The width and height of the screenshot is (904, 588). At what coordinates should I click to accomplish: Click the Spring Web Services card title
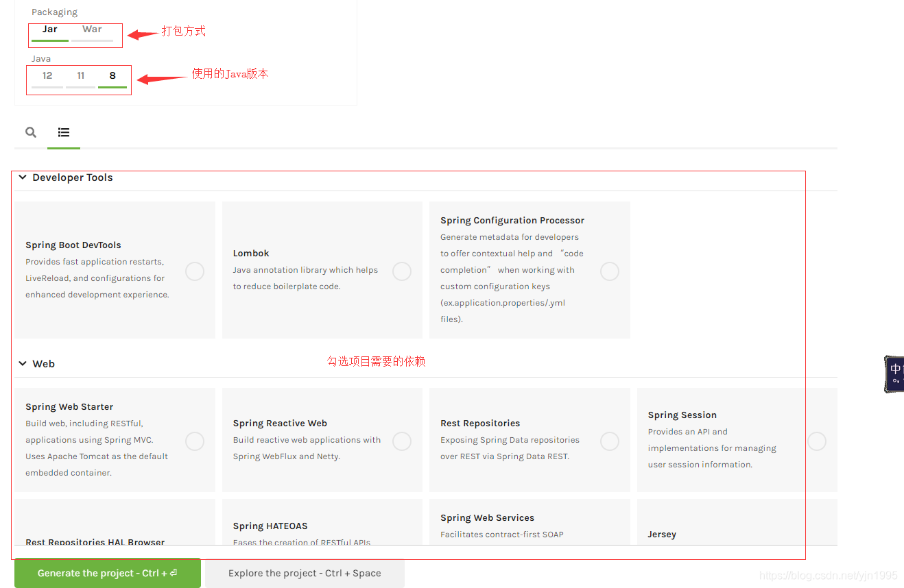(487, 518)
